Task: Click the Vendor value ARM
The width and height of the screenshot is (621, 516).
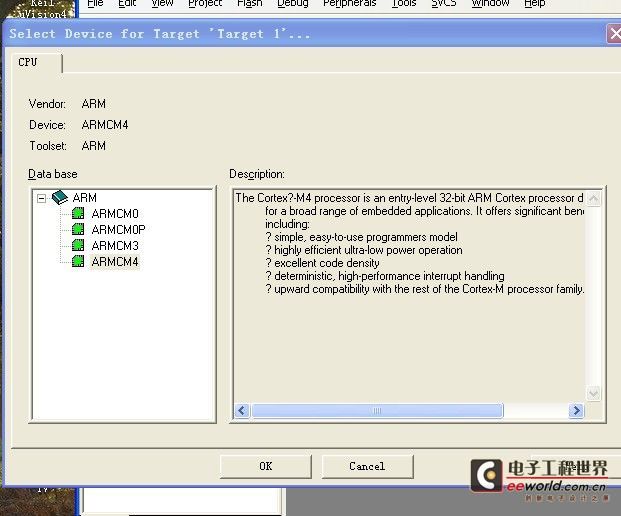Action: click(x=93, y=104)
